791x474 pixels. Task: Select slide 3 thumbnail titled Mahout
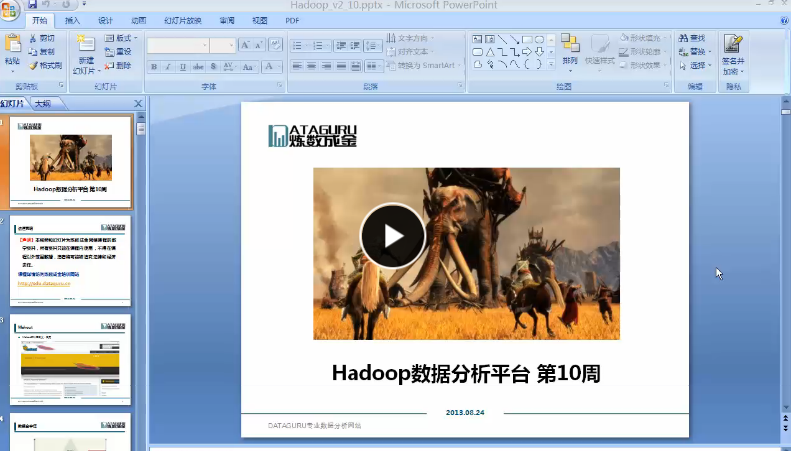(x=70, y=360)
